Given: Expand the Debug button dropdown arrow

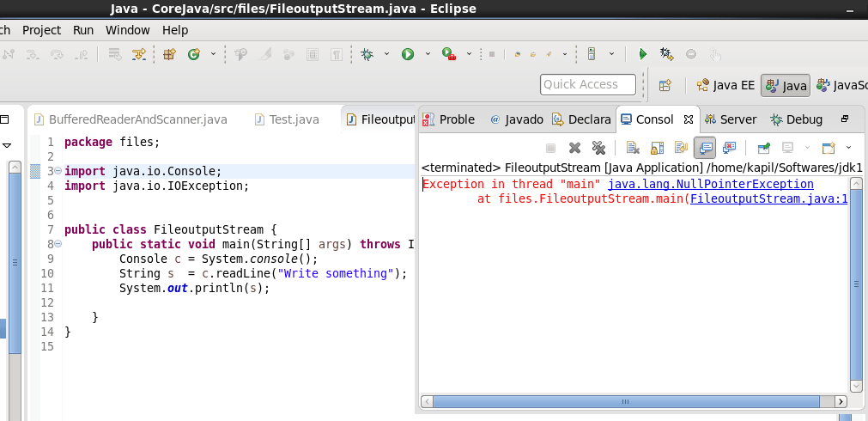Looking at the screenshot, I should 386,54.
